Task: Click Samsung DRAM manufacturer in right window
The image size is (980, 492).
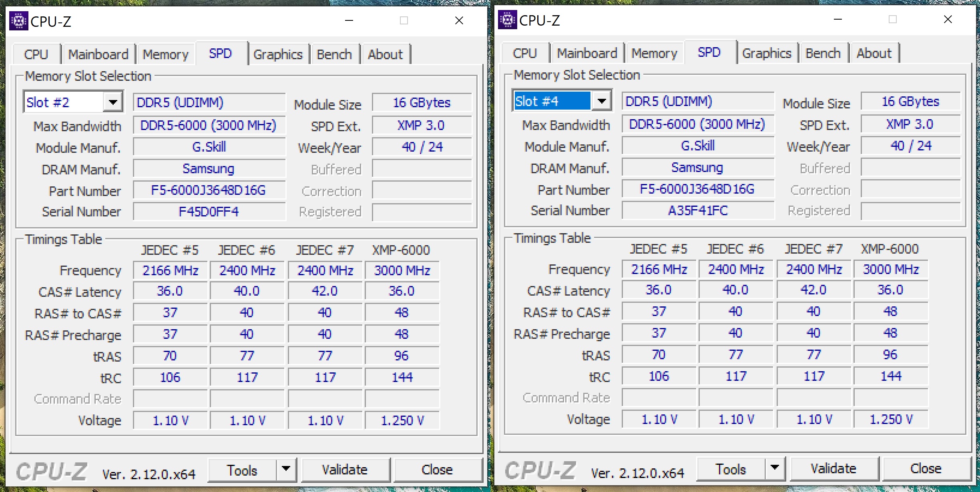Action: [x=698, y=167]
